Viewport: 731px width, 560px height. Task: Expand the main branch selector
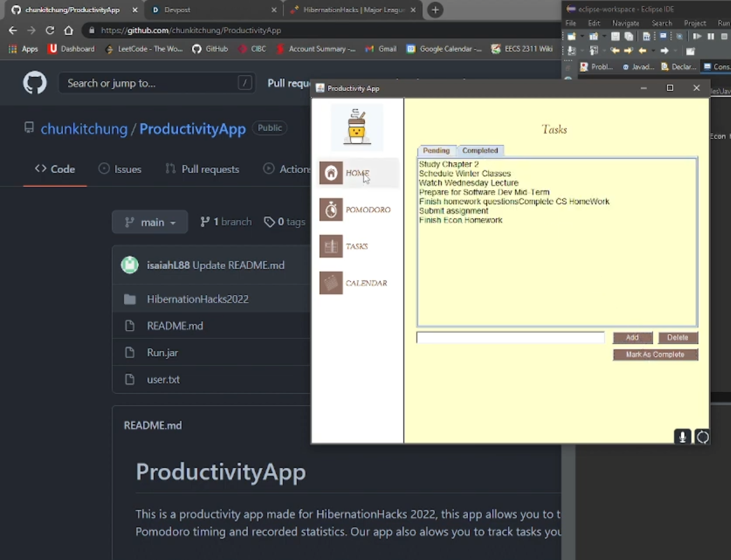point(150,222)
